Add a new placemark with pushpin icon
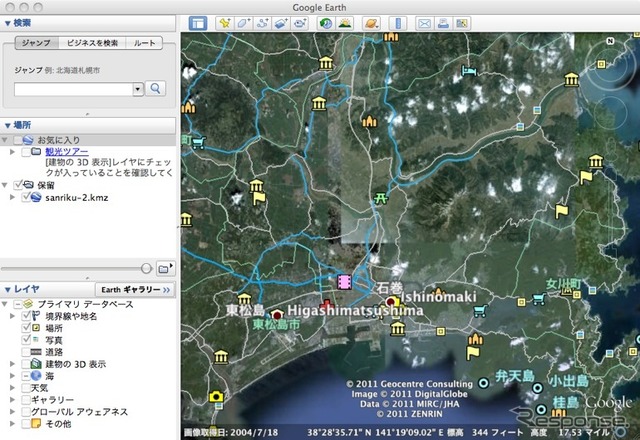Image resolution: width=640 pixels, height=440 pixels. point(224,23)
